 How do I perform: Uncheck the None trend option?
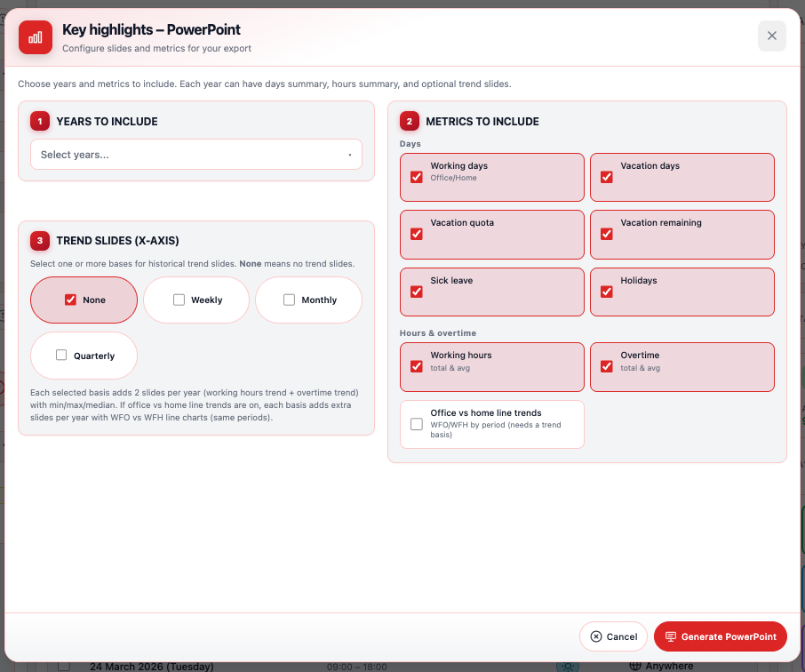coord(71,300)
